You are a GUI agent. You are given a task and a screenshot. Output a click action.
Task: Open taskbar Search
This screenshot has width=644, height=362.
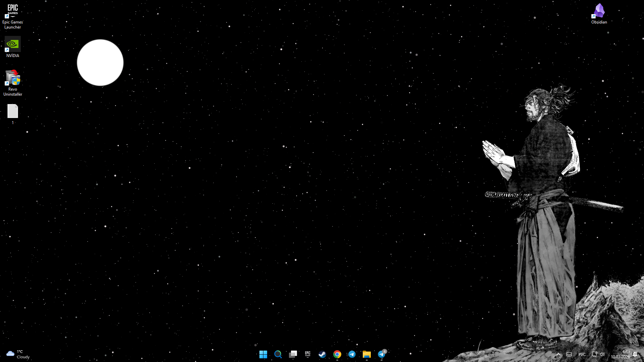278,354
